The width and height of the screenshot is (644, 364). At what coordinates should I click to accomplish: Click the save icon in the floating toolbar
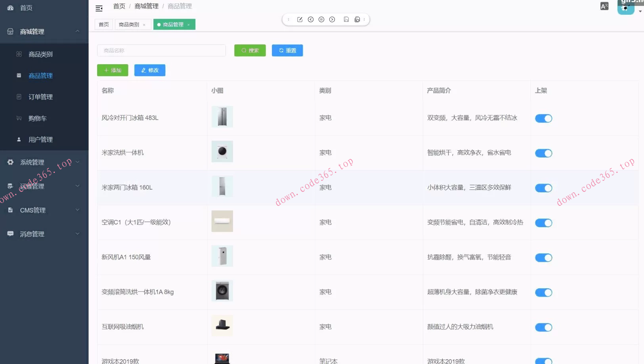pyautogui.click(x=346, y=19)
